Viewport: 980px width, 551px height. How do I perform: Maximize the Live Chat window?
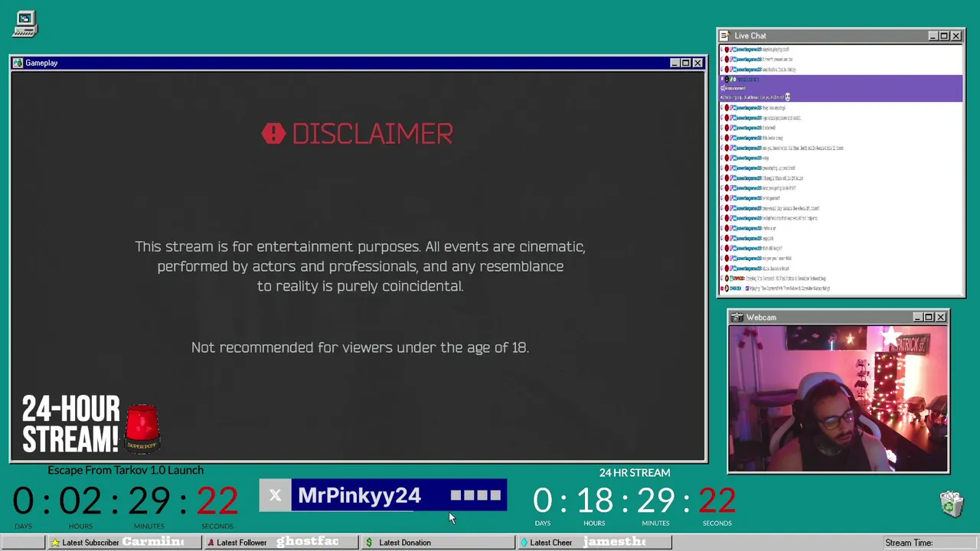[944, 36]
